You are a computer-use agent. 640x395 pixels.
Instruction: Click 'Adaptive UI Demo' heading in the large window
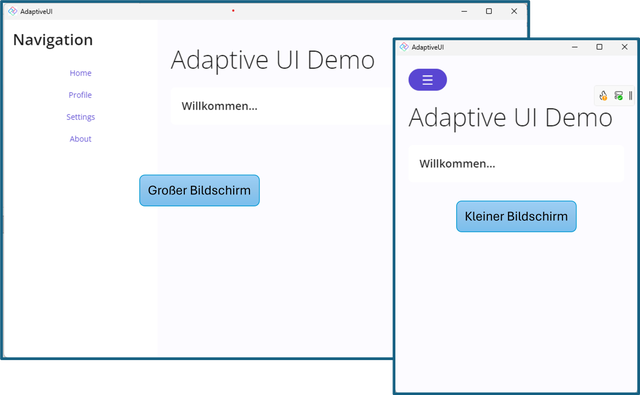pos(273,60)
